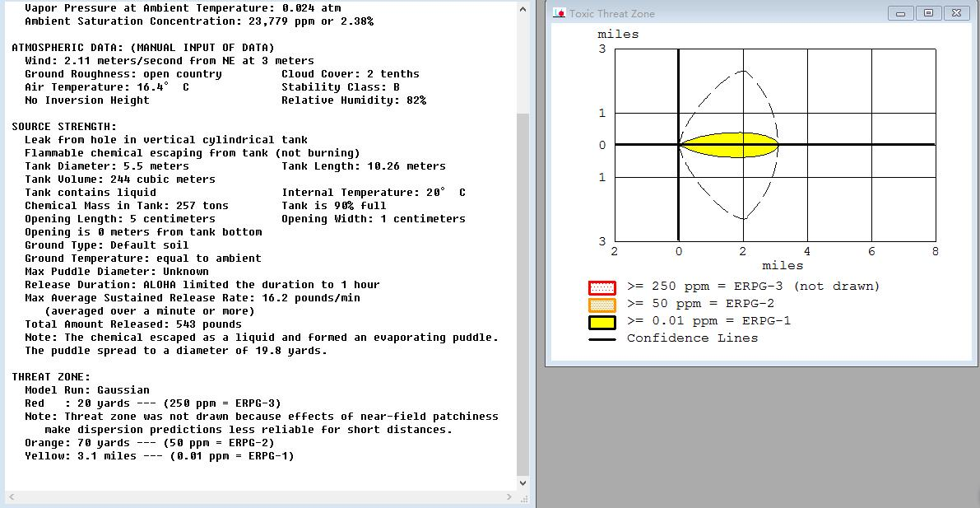Click the text summary scroll down arrow
Image resolution: width=980 pixels, height=508 pixels.
tap(523, 483)
